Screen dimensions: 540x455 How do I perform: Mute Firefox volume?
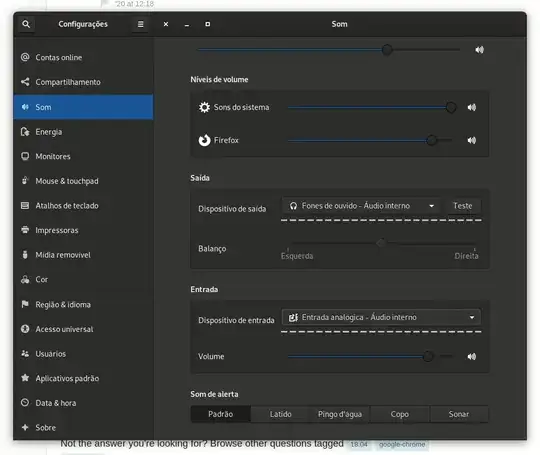click(472, 140)
